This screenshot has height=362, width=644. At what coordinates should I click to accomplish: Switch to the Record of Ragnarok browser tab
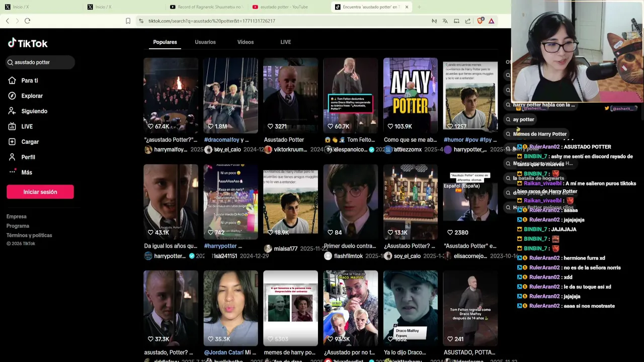[x=206, y=7]
